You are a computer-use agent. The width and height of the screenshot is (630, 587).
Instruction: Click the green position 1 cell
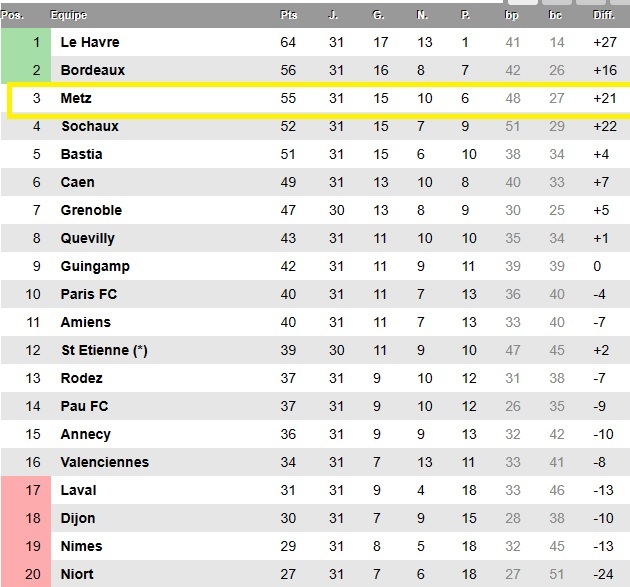pyautogui.click(x=24, y=42)
